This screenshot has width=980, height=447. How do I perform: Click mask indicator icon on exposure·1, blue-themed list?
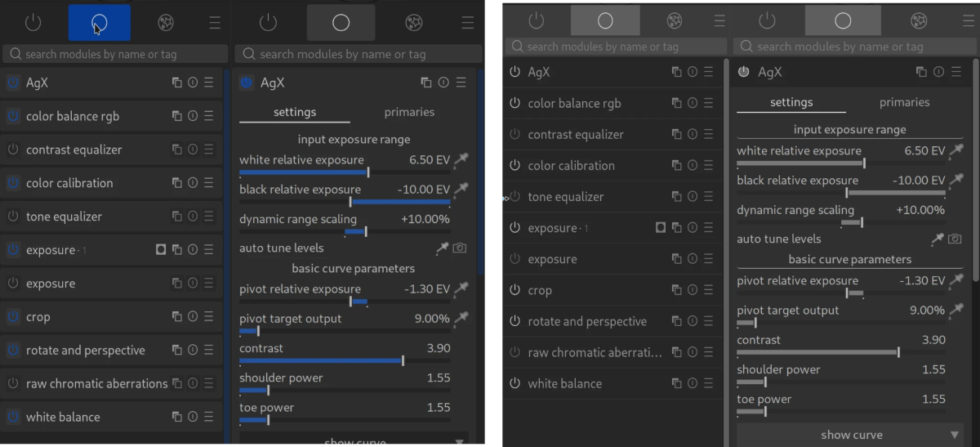161,250
